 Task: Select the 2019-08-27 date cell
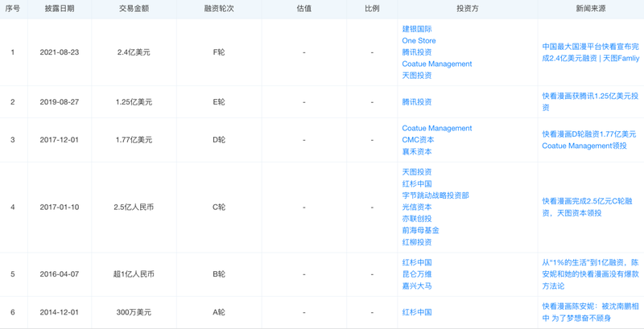point(60,102)
